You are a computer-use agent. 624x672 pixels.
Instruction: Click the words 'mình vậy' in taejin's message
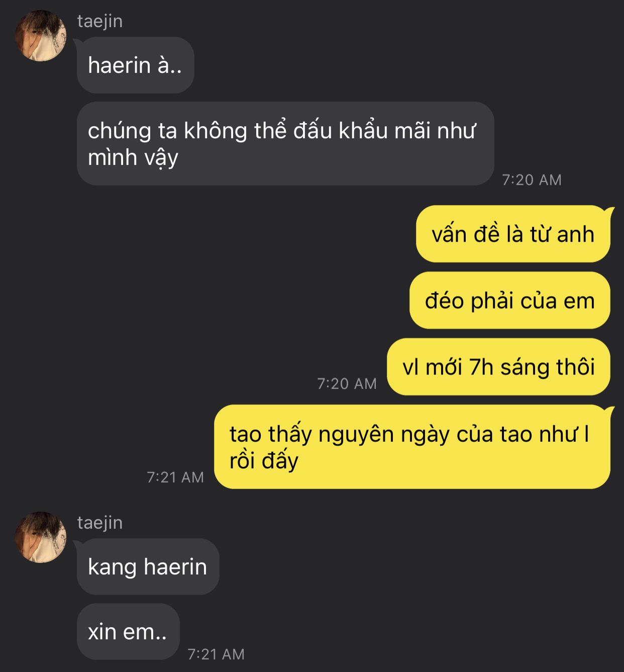133,158
